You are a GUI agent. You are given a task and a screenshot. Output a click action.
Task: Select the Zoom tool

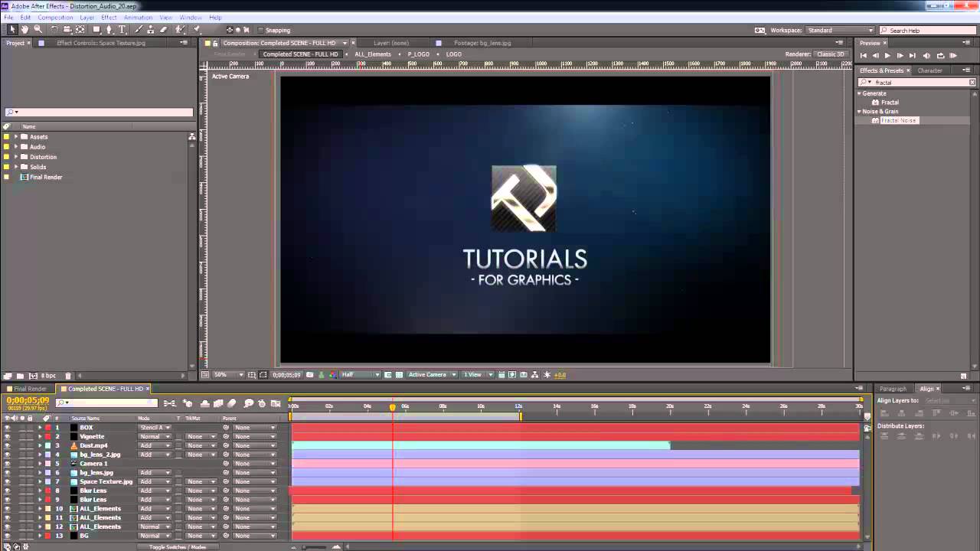point(38,30)
